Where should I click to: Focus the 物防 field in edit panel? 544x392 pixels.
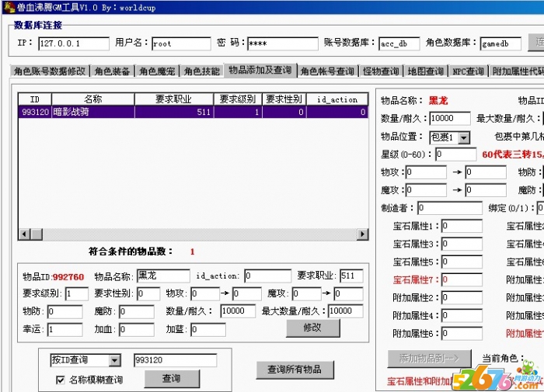[65, 312]
